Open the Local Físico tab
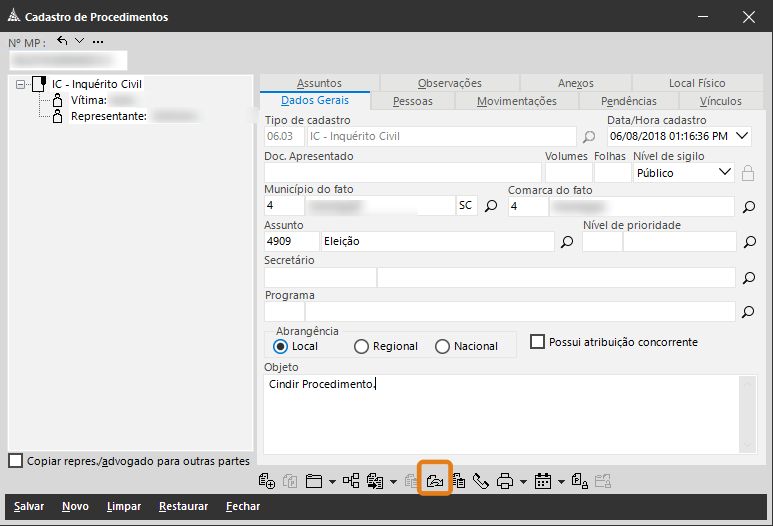Image resolution: width=773 pixels, height=526 pixels. [697, 83]
